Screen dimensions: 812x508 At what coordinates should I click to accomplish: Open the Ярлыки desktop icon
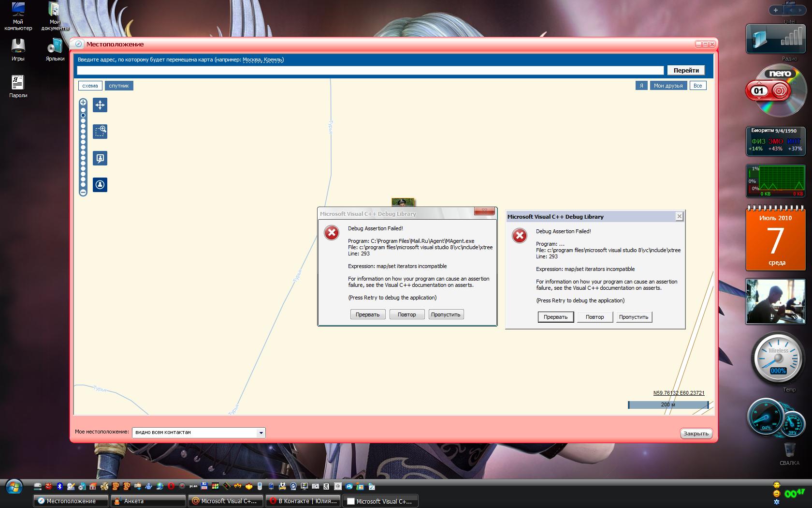(55, 50)
